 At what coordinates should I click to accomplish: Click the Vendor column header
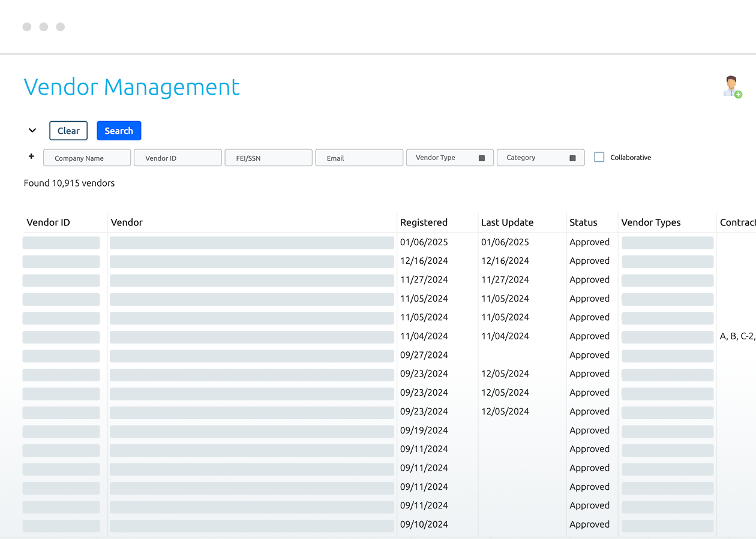[127, 222]
